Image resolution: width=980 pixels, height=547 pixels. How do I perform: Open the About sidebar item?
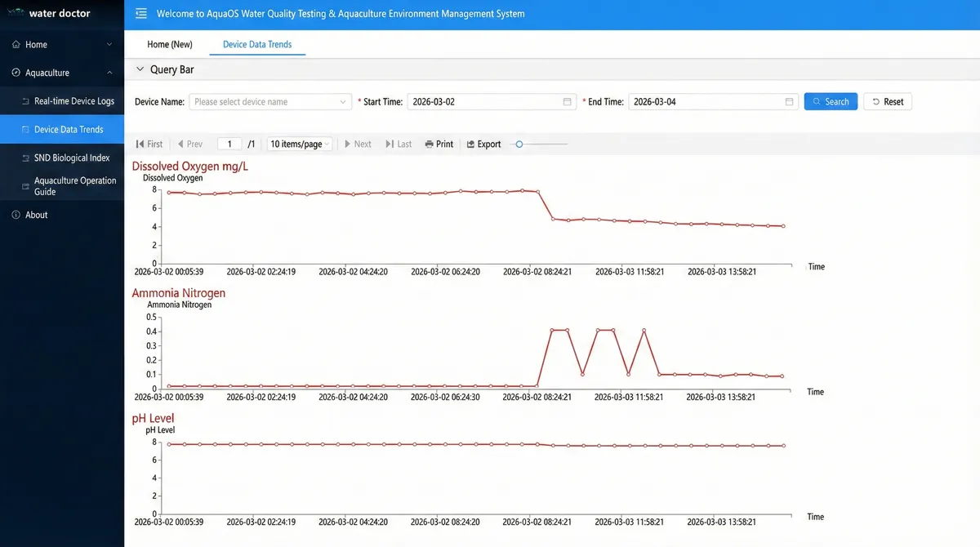pos(37,215)
